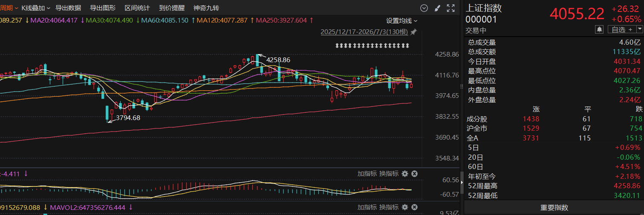
Task: Click the circled down-arrow icon in toolbar
Action: click(424, 8)
